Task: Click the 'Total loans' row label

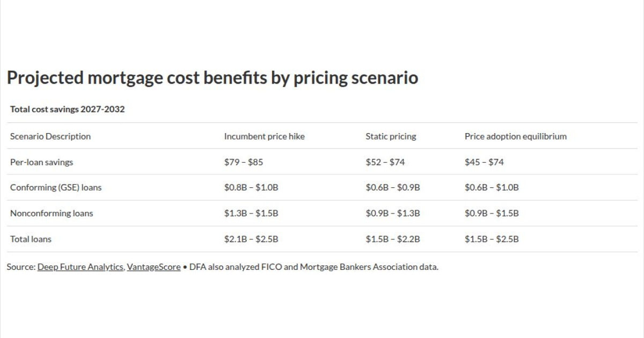Action: pos(31,239)
